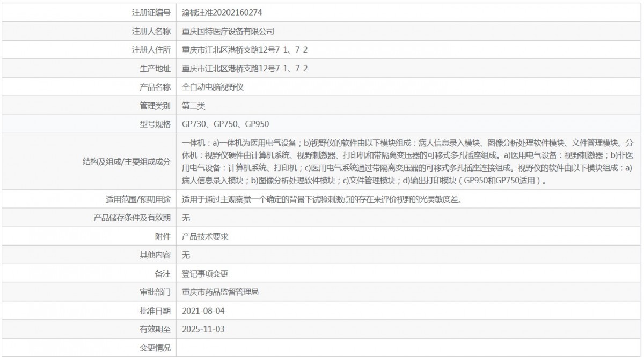
Task: Select the 管理类别 label
Action: pos(155,106)
